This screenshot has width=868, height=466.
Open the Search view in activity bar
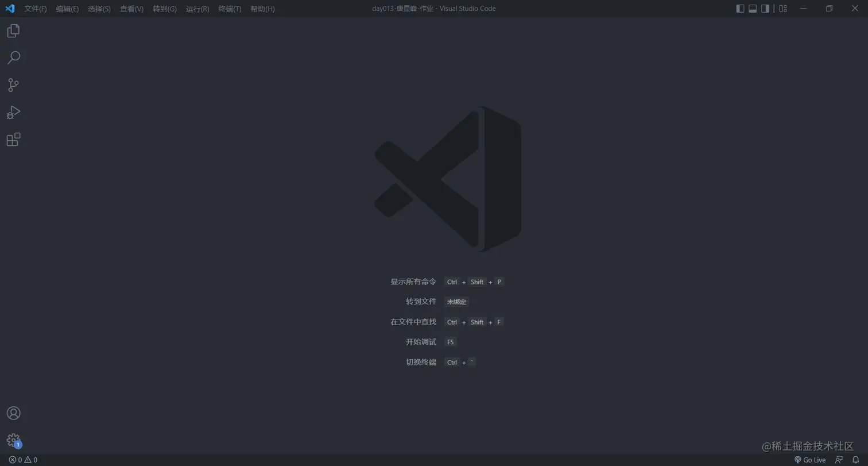pyautogui.click(x=13, y=57)
